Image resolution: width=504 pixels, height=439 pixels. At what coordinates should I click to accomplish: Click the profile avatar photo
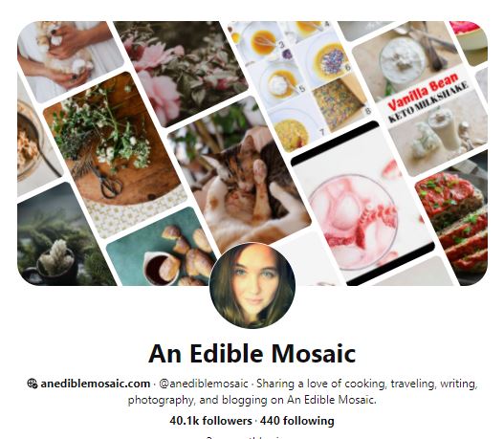tap(252, 286)
